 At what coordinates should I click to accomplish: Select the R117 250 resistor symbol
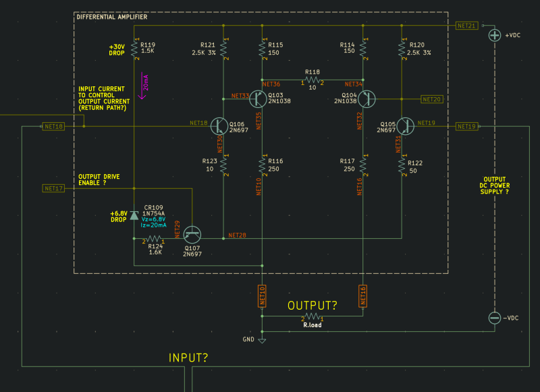coord(363,165)
